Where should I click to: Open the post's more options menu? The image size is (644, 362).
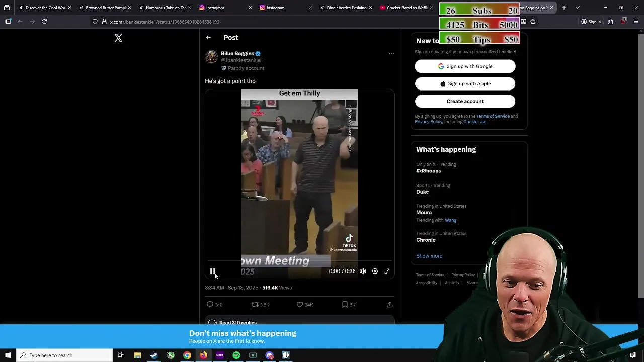coord(391,54)
